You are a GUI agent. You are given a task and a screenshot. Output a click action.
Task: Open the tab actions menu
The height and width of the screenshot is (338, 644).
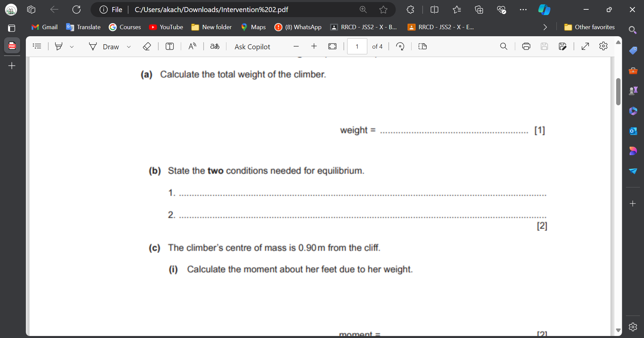click(12, 28)
